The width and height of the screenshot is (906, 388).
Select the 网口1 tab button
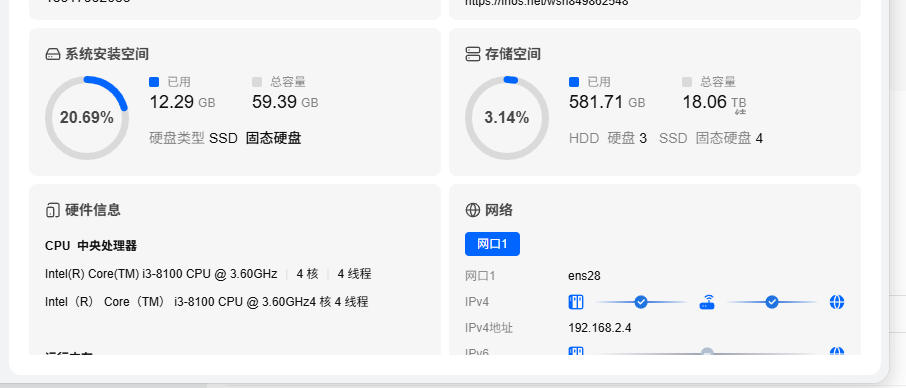(x=492, y=244)
